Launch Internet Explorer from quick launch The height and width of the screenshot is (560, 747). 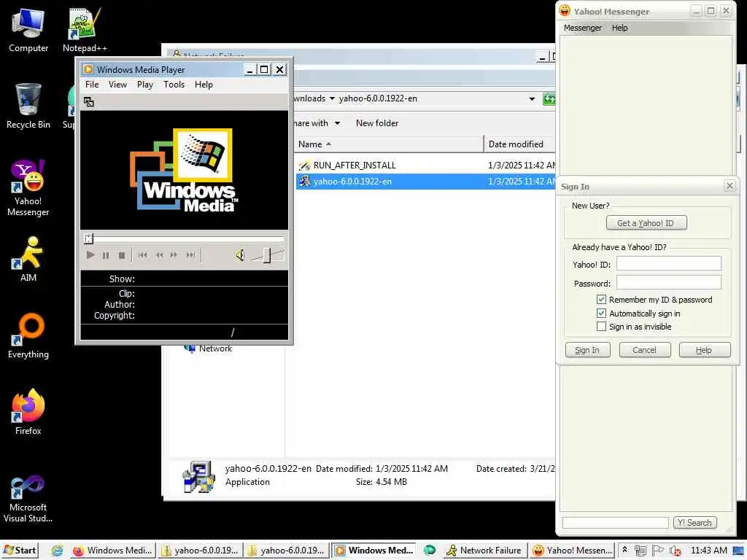[57, 551]
